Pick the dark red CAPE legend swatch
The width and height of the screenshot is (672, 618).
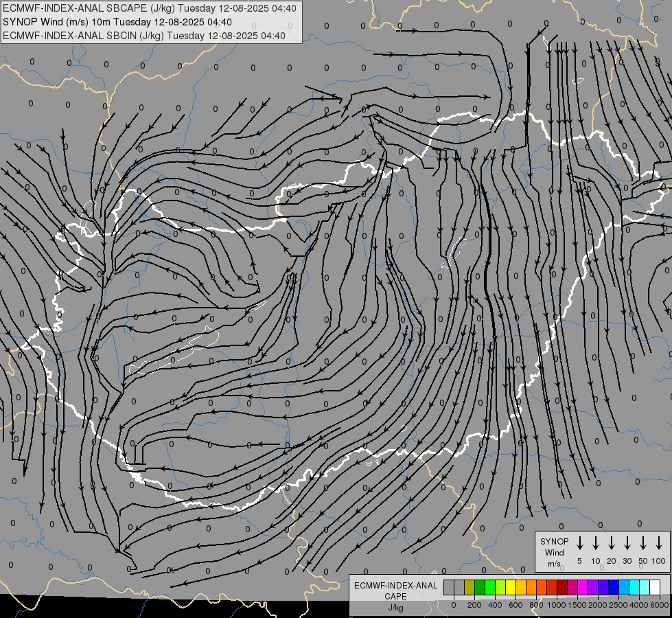pos(562,587)
